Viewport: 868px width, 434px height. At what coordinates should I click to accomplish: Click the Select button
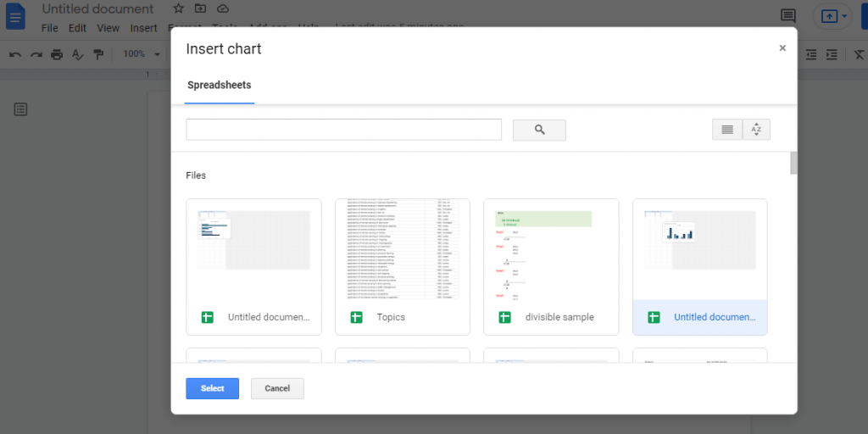(213, 388)
